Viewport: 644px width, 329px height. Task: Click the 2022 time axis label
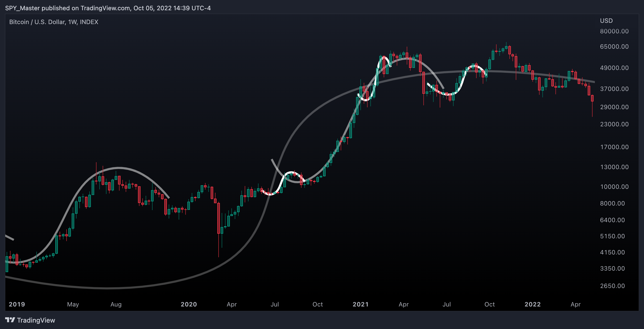coord(533,304)
